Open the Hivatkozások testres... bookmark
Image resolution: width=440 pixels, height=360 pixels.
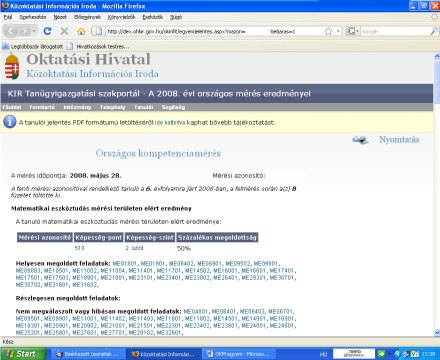click(98, 46)
